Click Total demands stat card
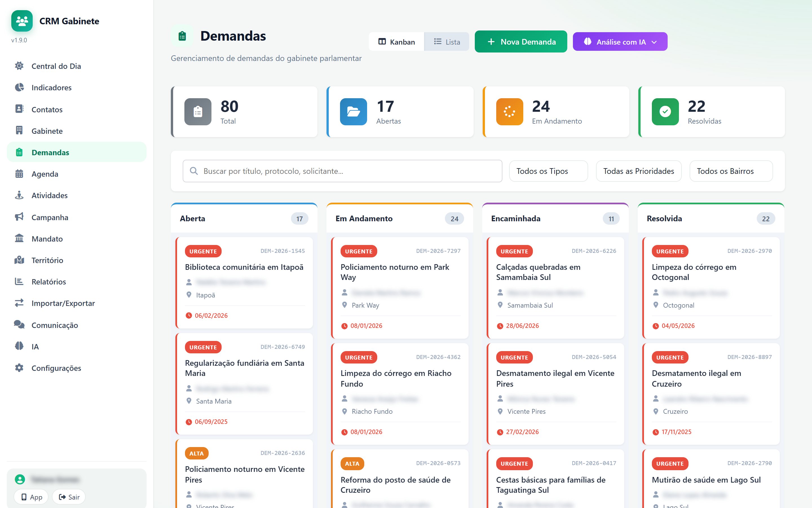 (x=244, y=111)
